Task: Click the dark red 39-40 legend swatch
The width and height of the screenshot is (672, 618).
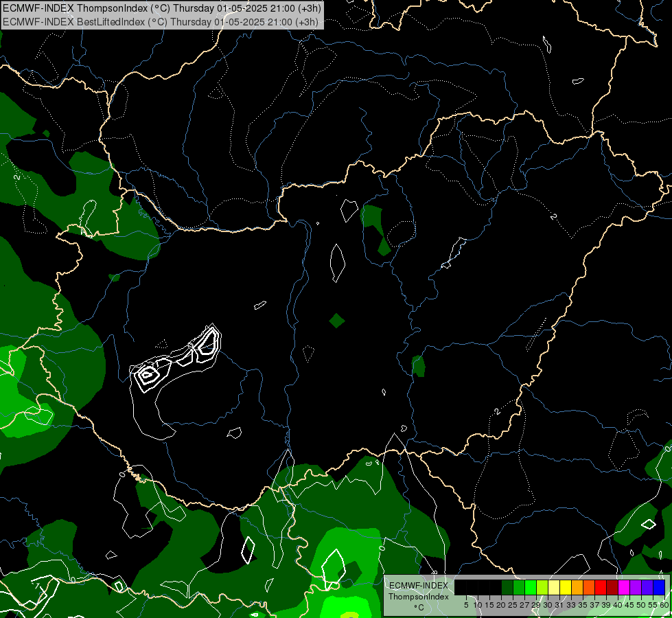Action: click(612, 587)
